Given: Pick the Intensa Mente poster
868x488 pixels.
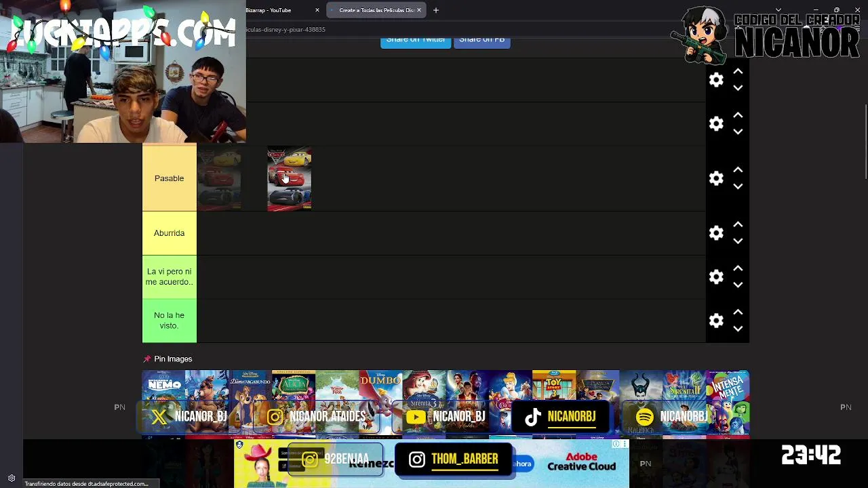Looking at the screenshot, I should pyautogui.click(x=728, y=403).
